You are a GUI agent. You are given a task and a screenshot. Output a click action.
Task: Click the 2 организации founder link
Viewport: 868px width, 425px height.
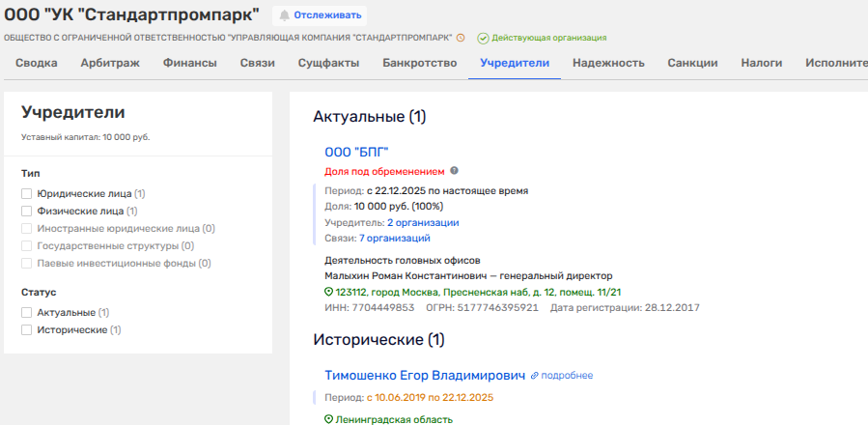click(423, 222)
